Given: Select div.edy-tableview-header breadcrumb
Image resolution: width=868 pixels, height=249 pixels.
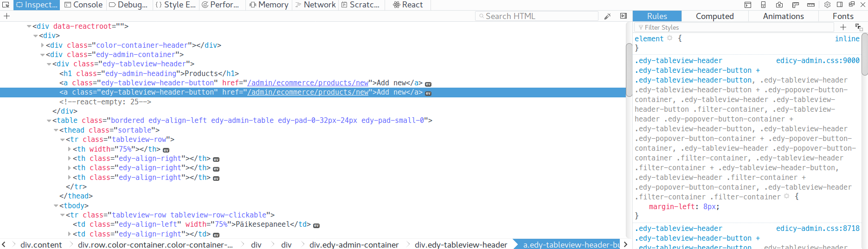Looking at the screenshot, I should click(461, 244).
